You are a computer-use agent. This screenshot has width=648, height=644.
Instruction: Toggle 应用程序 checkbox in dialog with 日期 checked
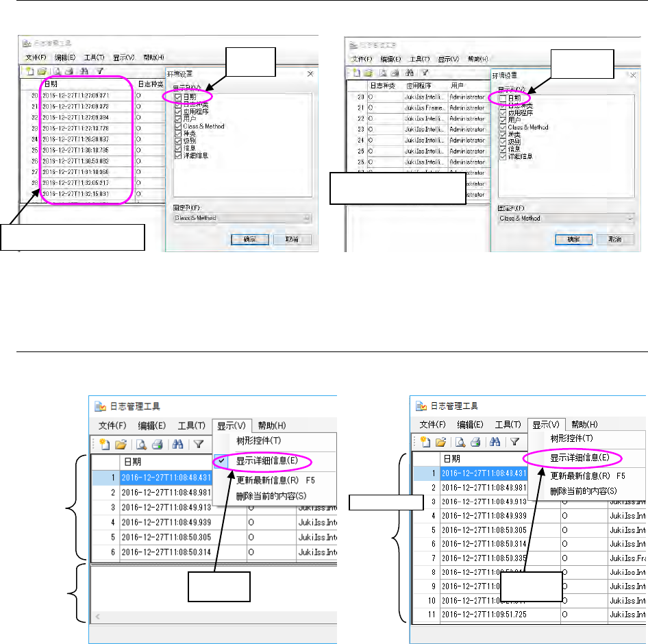[x=178, y=112]
